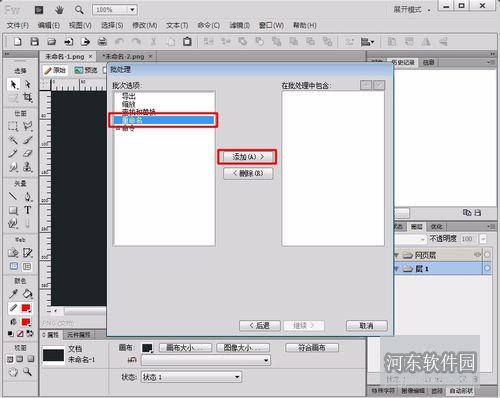Click the default stroke/fill colors icon
The height and width of the screenshot is (398, 500).
(11, 333)
